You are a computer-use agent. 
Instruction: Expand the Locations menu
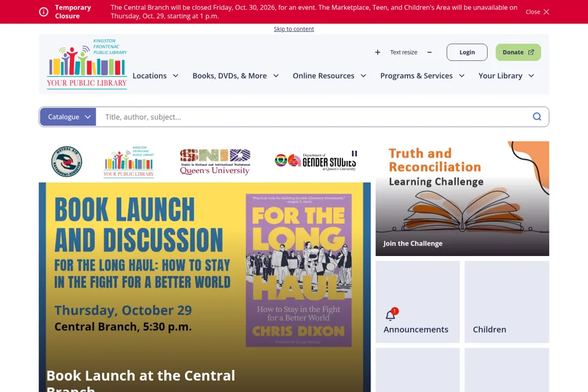pos(155,76)
